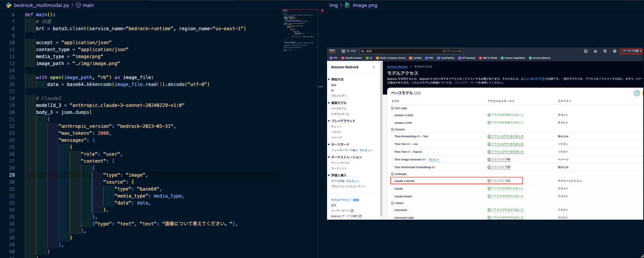Click the プレビュー link beside Titan Image Generator G1
This screenshot has width=644, height=258.
click(x=434, y=160)
